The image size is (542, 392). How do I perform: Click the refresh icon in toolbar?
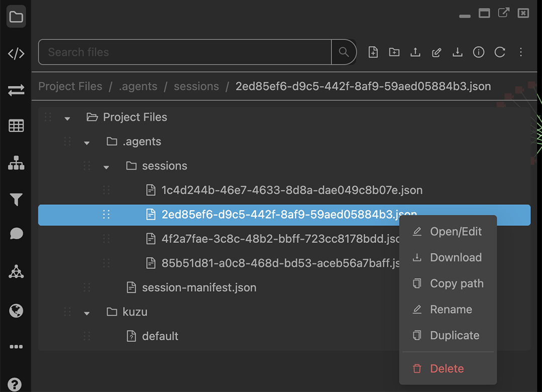500,52
